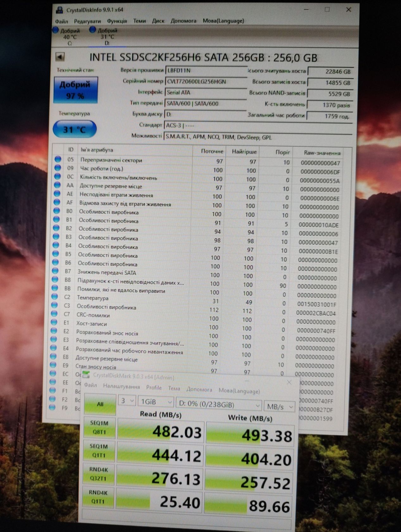This screenshot has width=401, height=532.
Task: Click the status circle for attribute 05
Action: 58,159
